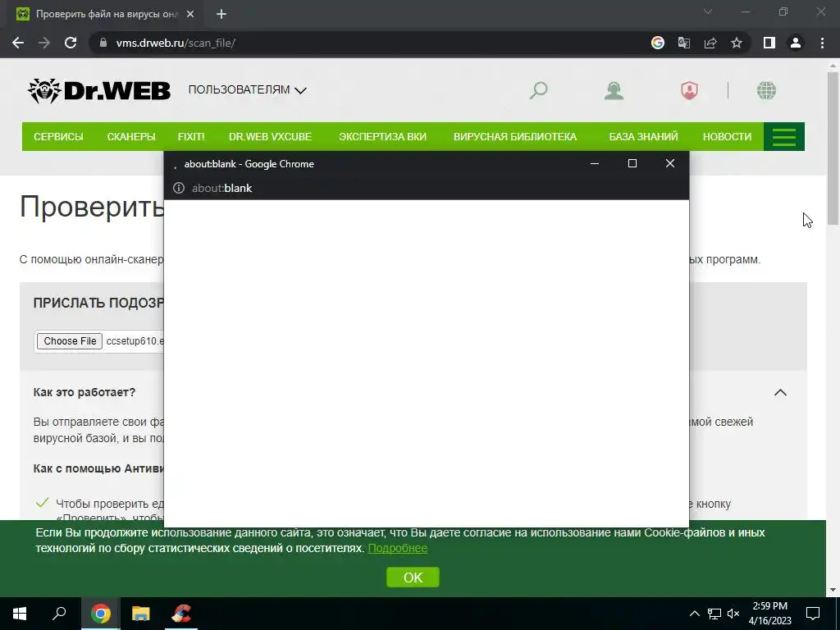Reload the page with the refresh icon
Screen dimensions: 840x630
click(71, 43)
